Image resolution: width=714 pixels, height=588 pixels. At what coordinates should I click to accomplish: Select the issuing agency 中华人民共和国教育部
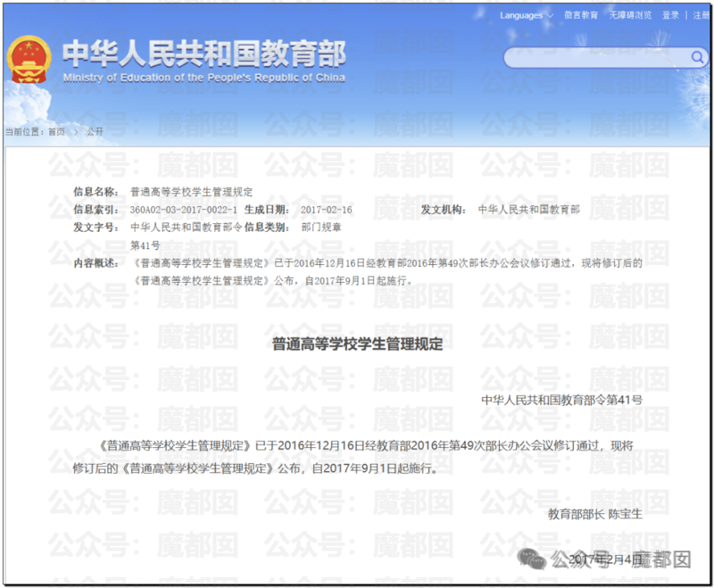click(529, 210)
